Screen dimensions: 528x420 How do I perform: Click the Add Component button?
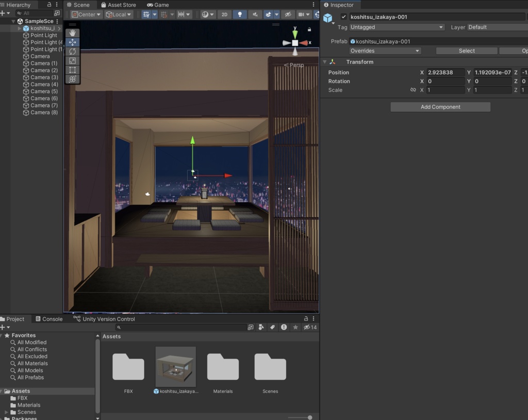tap(440, 107)
